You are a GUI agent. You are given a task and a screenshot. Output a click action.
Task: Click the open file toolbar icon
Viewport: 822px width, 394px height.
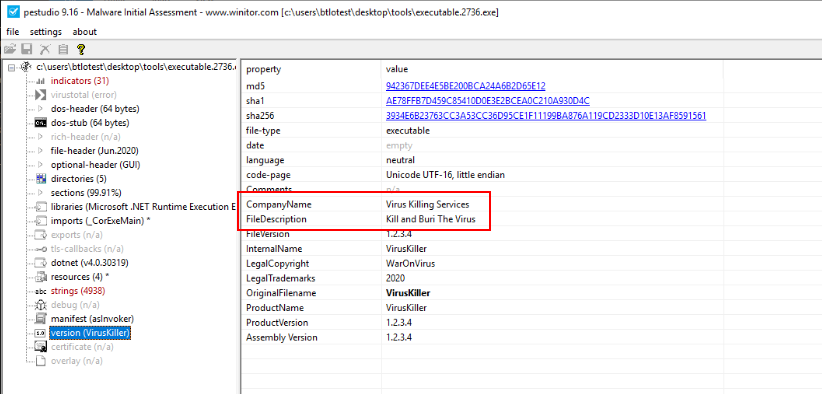pyautogui.click(x=10, y=49)
